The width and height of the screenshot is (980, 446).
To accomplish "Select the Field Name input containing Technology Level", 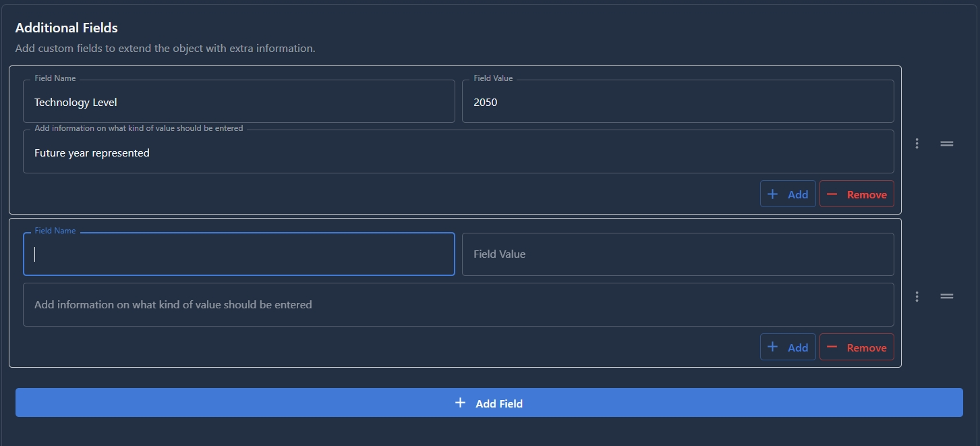I will click(239, 101).
